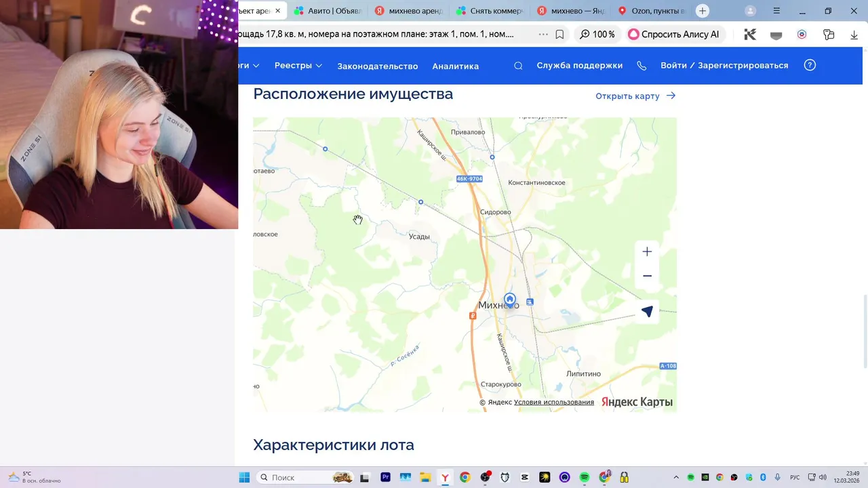
Task: Click the site search magnifier icon
Action: 518,66
